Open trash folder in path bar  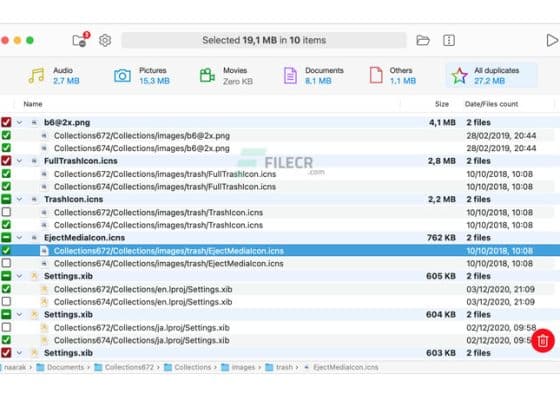tap(279, 367)
